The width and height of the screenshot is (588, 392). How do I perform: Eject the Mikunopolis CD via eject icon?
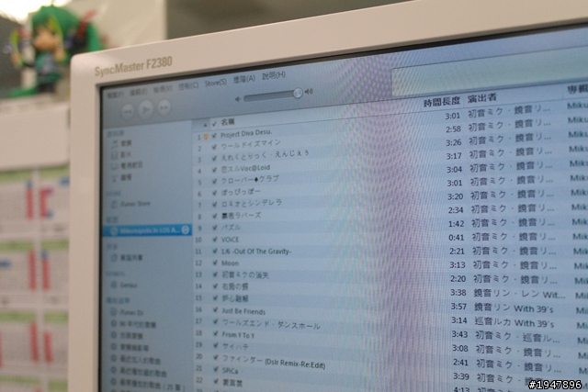(x=186, y=230)
